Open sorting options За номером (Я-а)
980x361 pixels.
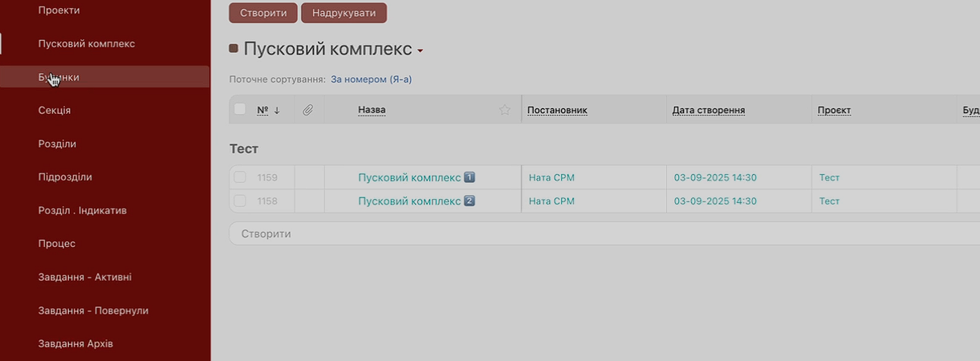[x=371, y=79]
